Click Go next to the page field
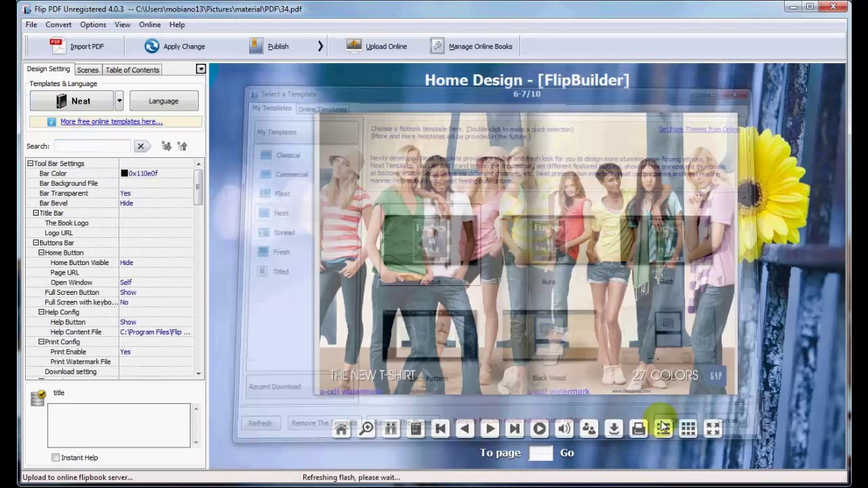The width and height of the screenshot is (868, 488). click(567, 453)
